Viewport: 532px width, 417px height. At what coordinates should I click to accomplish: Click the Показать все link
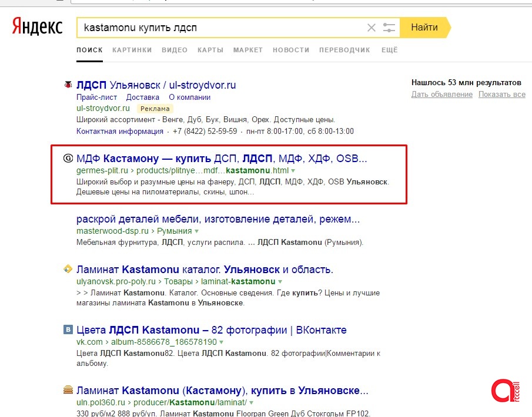(x=502, y=94)
